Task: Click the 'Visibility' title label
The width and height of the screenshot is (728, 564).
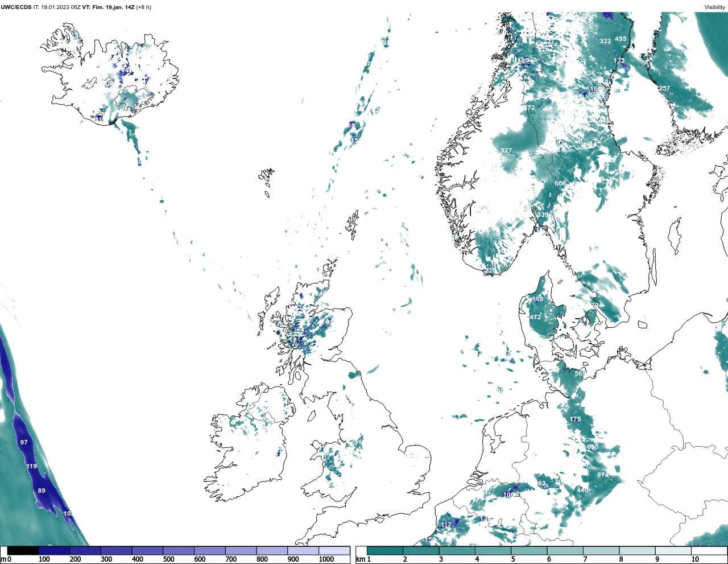Action: pos(715,7)
